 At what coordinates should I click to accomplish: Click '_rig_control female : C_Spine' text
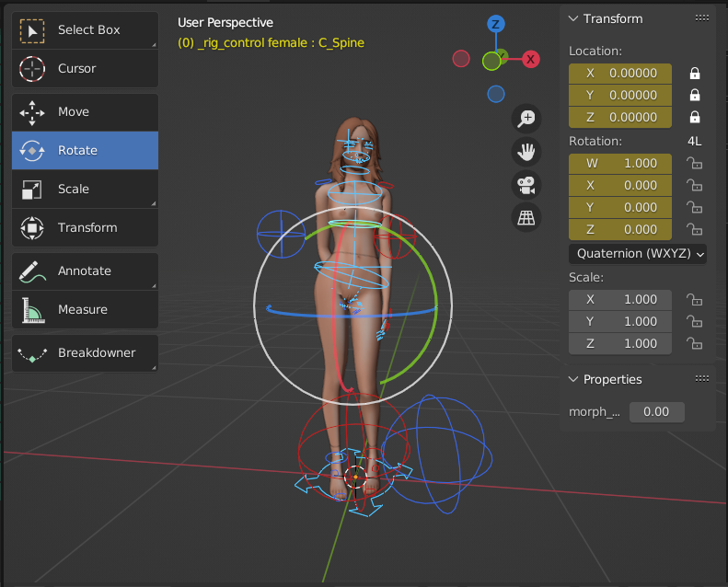point(281,42)
